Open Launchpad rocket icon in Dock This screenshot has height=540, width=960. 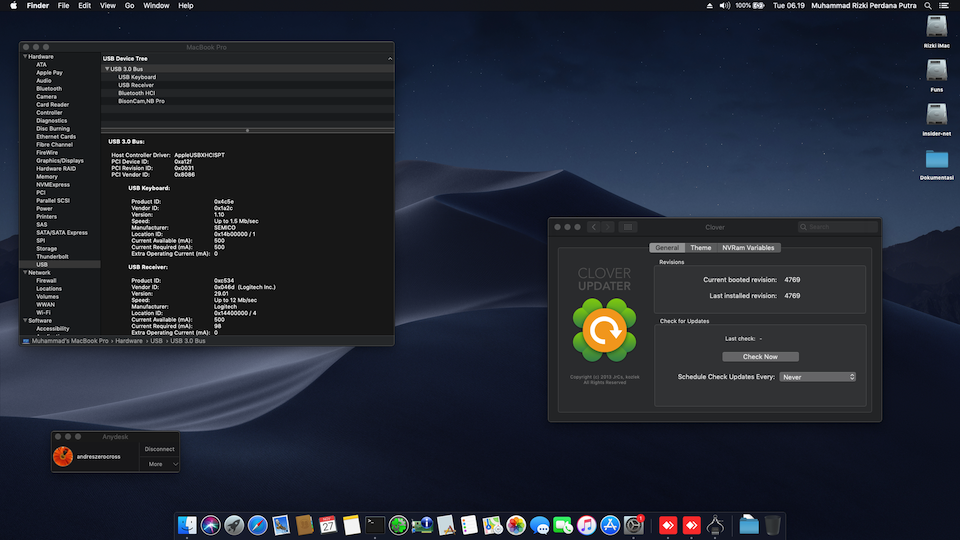[234, 525]
